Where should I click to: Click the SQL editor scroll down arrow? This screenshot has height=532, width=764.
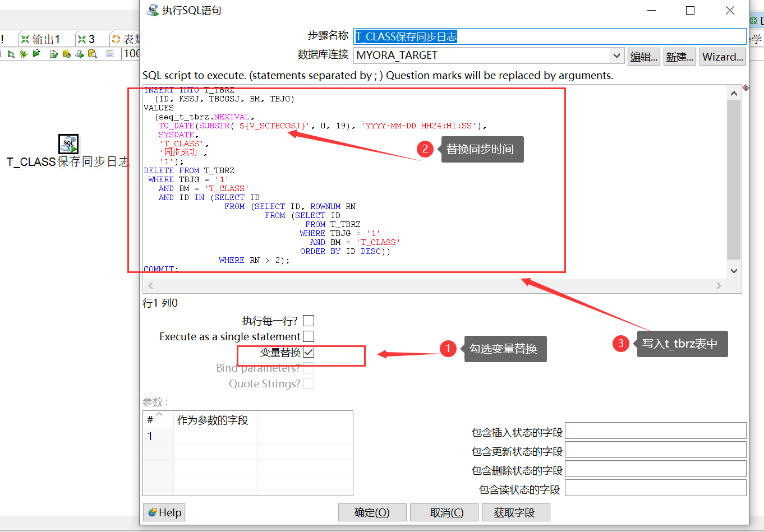pos(734,271)
